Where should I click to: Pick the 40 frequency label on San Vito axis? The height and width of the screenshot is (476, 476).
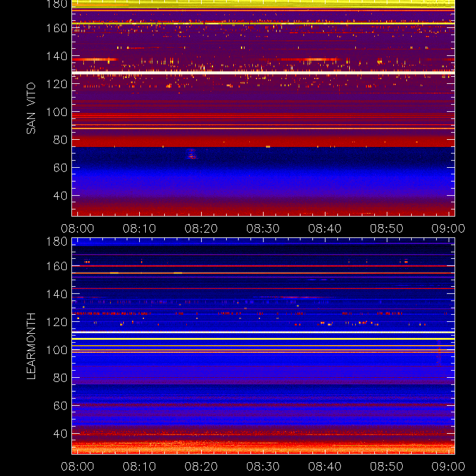(x=61, y=196)
